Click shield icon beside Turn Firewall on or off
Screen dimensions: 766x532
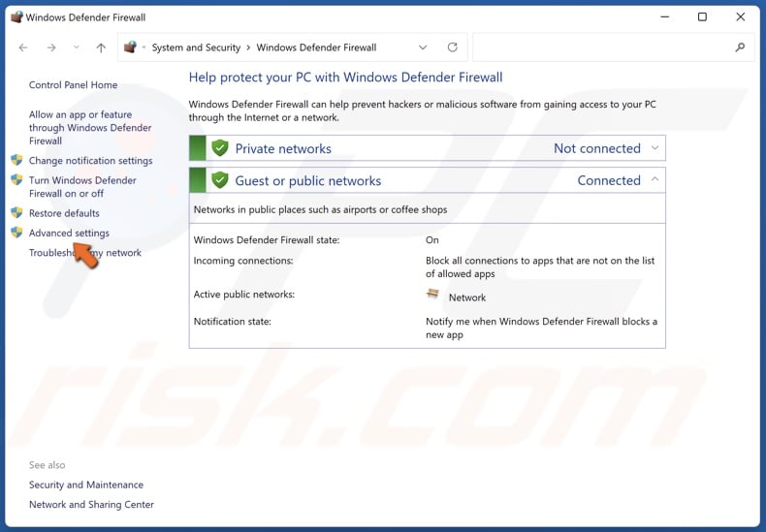(x=16, y=179)
